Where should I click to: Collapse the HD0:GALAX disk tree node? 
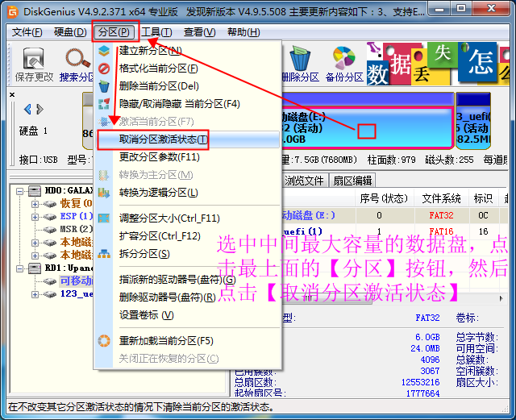(x=19, y=191)
